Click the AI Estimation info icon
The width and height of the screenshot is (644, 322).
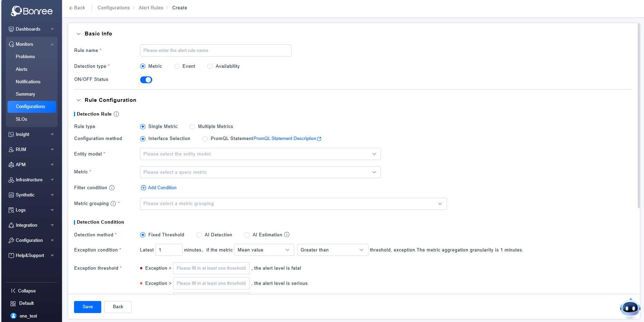pos(287,235)
